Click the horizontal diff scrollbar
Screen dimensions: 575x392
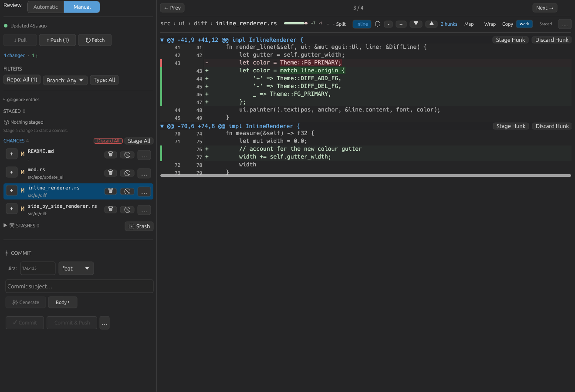click(365, 176)
